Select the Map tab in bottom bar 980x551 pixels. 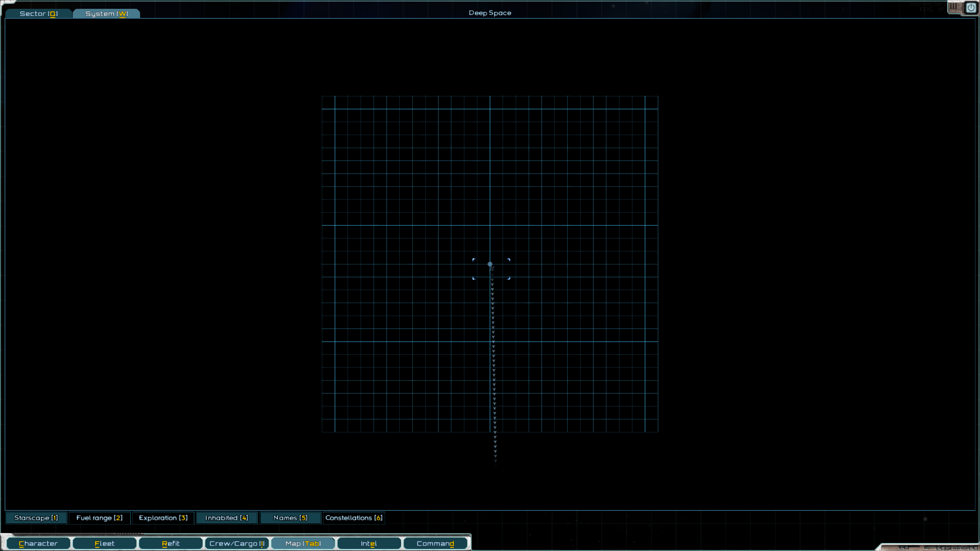click(x=303, y=543)
